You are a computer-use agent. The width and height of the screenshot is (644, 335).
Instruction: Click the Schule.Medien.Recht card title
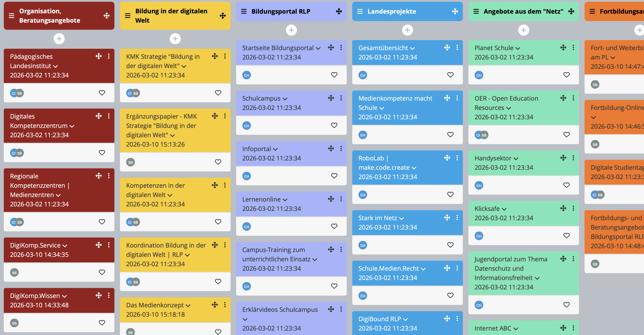click(x=388, y=268)
